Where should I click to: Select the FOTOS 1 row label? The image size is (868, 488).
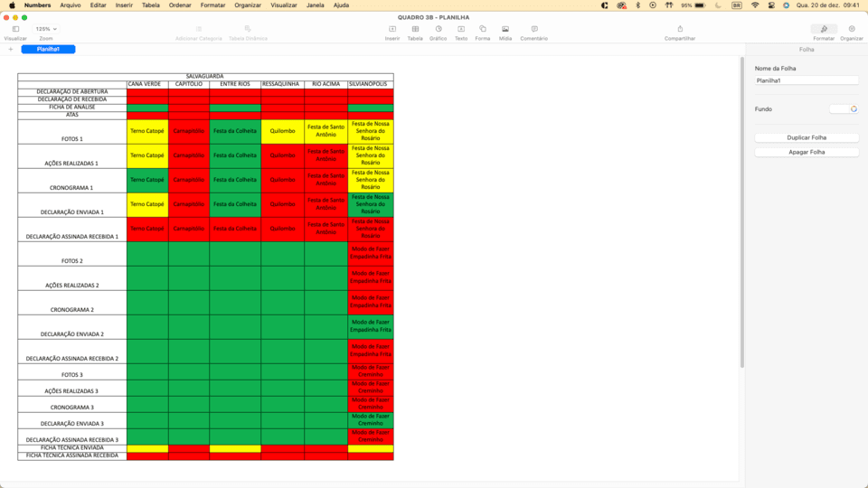click(x=72, y=132)
